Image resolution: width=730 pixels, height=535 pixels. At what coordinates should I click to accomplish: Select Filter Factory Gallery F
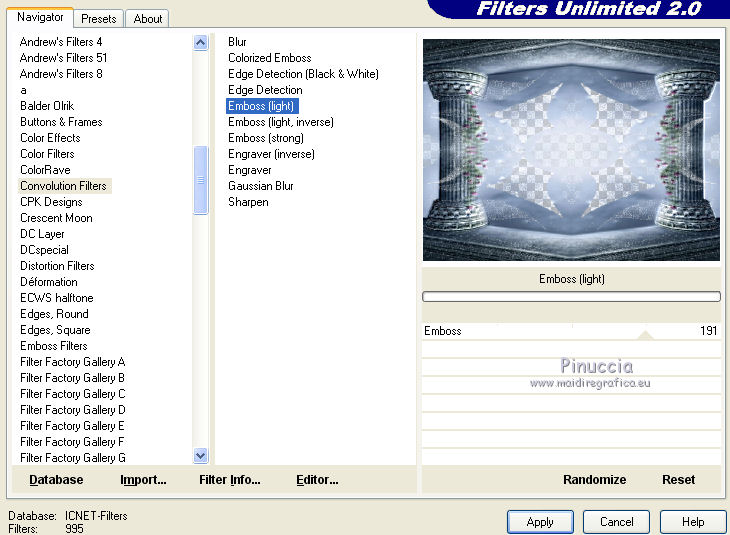pyautogui.click(x=72, y=442)
